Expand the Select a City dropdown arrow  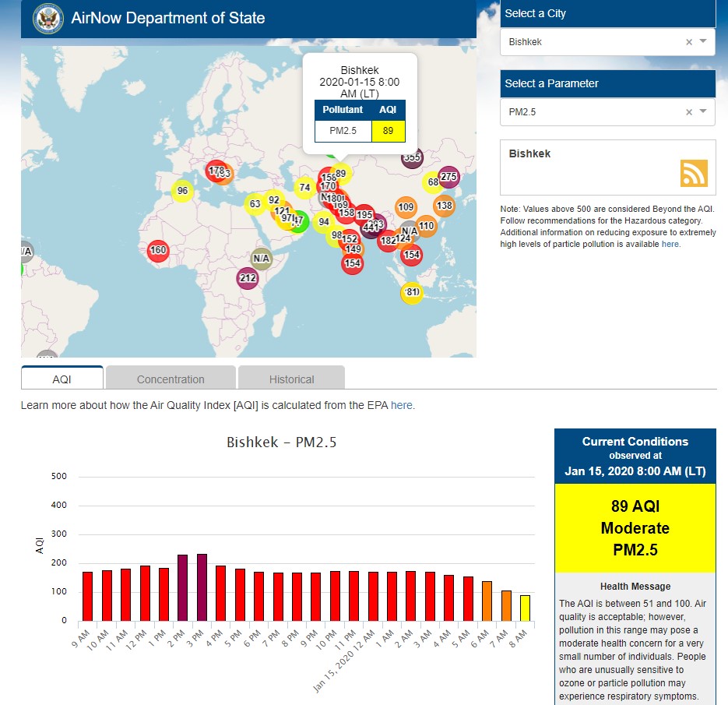[703, 42]
